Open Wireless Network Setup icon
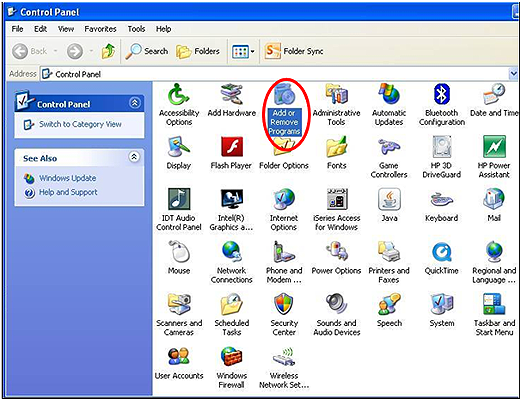The image size is (520, 399). click(x=284, y=367)
